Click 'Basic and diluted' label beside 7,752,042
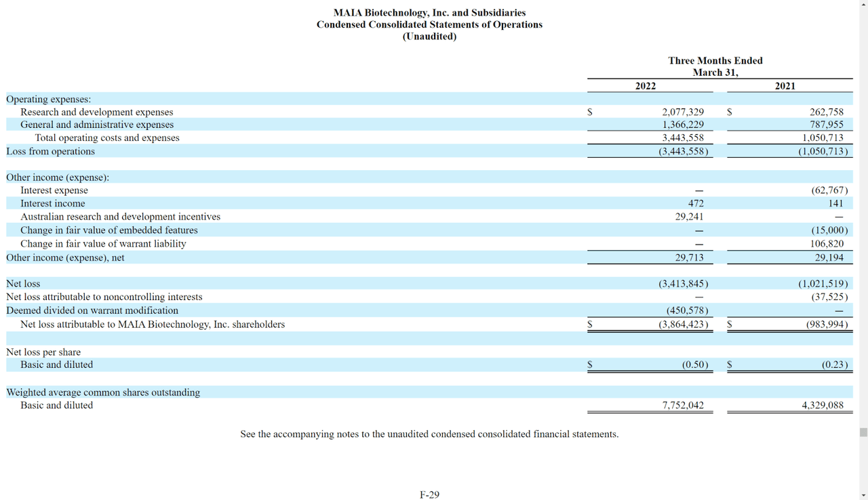 click(x=57, y=405)
